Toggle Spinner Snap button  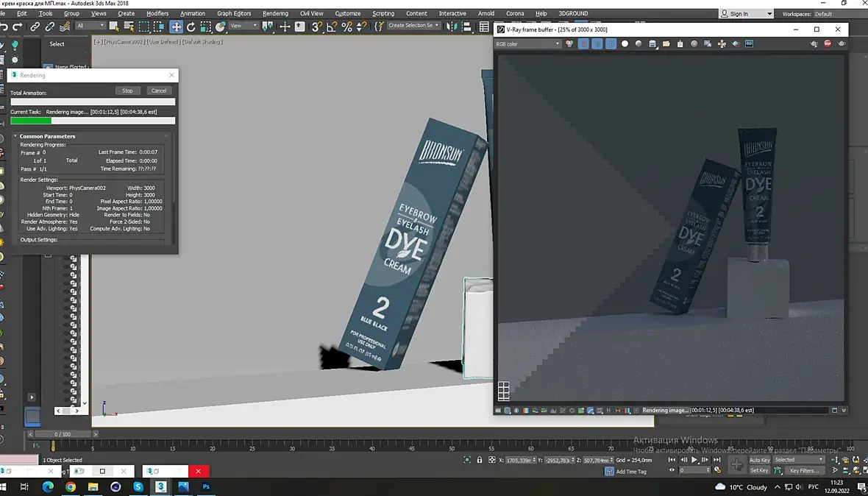click(361, 26)
